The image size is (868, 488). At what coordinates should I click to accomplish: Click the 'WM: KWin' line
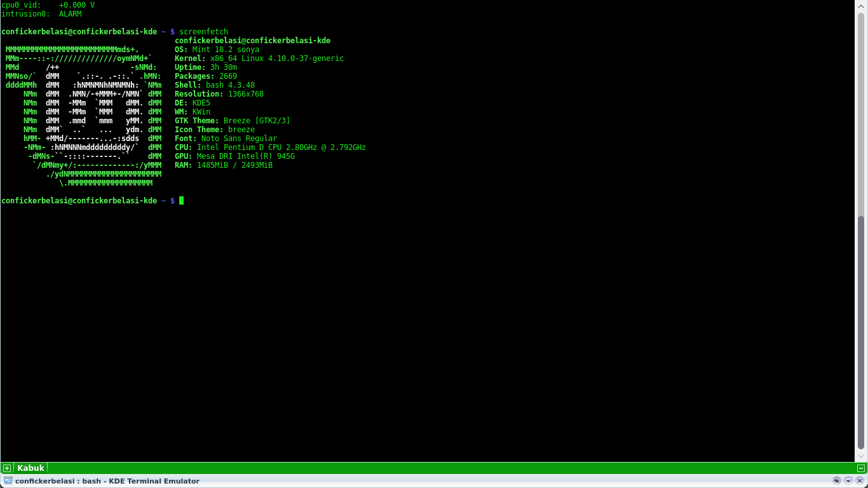[x=193, y=112]
